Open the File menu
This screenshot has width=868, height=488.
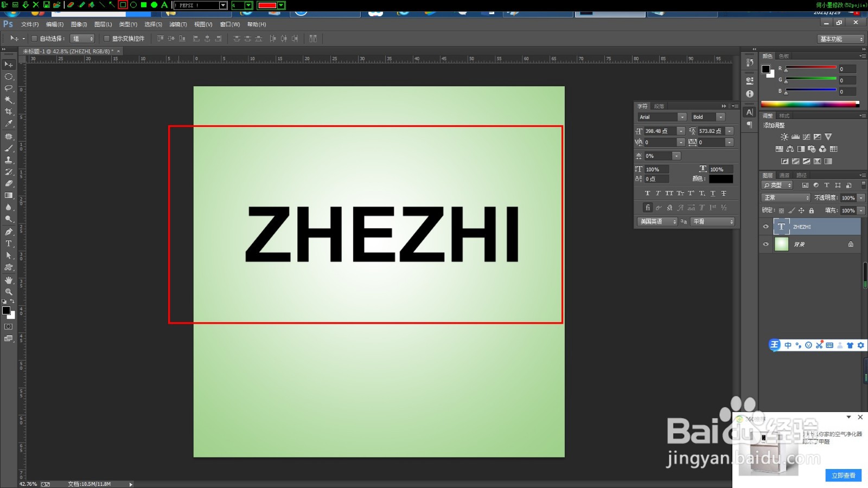[x=30, y=24]
